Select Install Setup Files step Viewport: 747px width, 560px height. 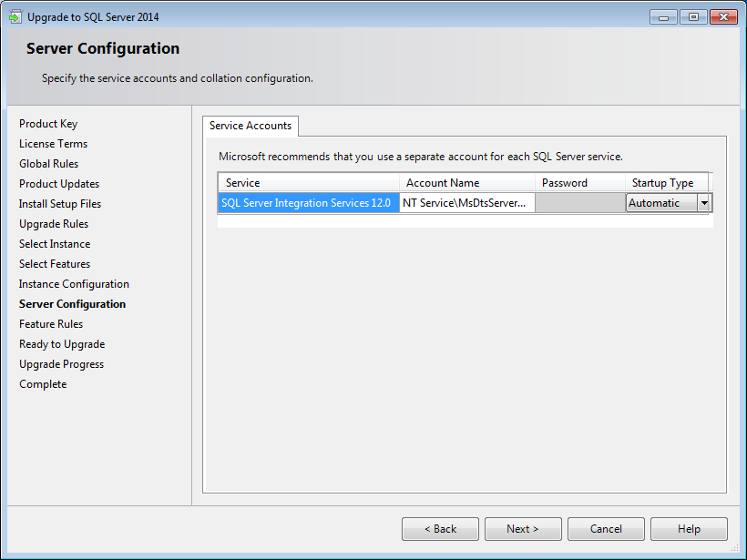pos(60,204)
